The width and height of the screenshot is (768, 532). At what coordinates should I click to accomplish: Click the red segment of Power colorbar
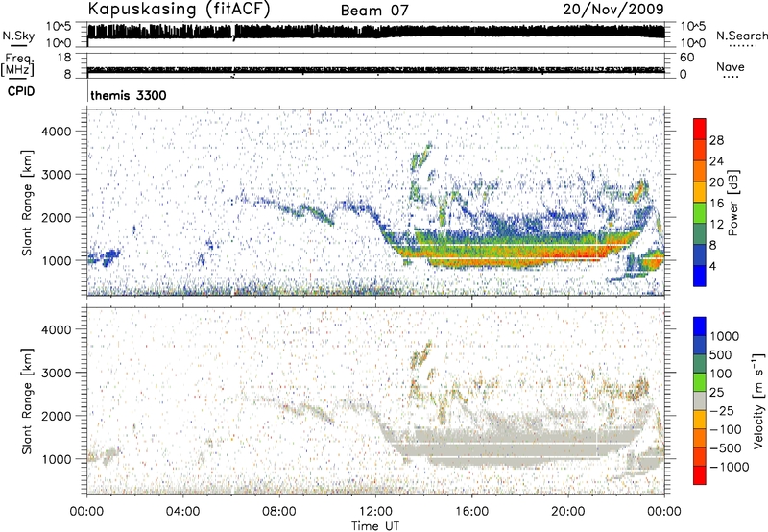point(700,129)
